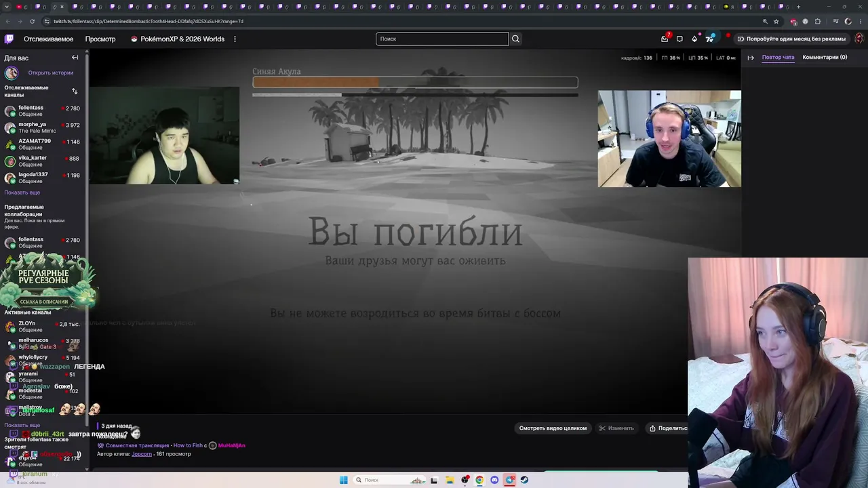This screenshot has width=868, height=488.
Task: Open the whispers chat bubble icon
Action: [679, 39]
